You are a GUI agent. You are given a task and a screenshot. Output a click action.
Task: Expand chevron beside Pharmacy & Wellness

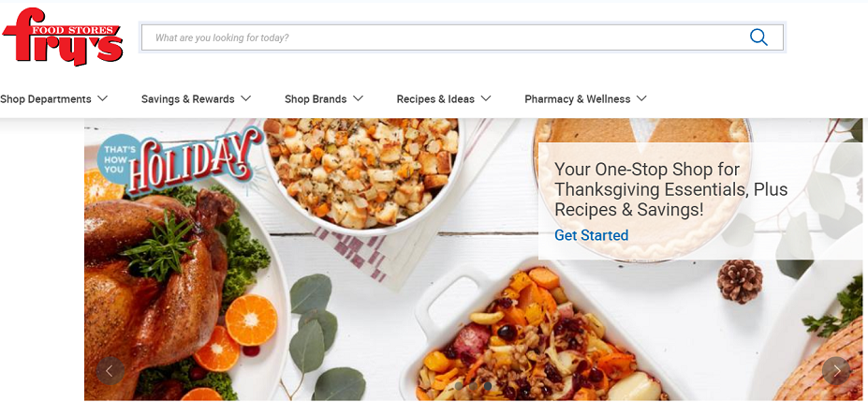pos(641,98)
